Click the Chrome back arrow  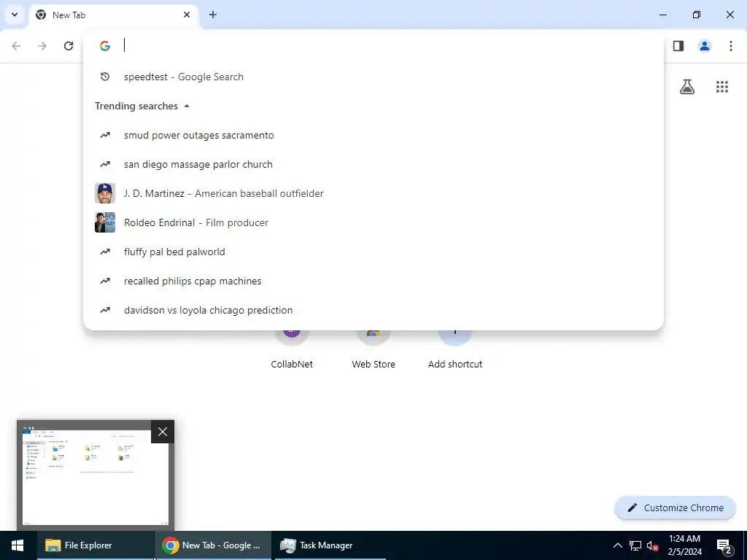(16, 46)
